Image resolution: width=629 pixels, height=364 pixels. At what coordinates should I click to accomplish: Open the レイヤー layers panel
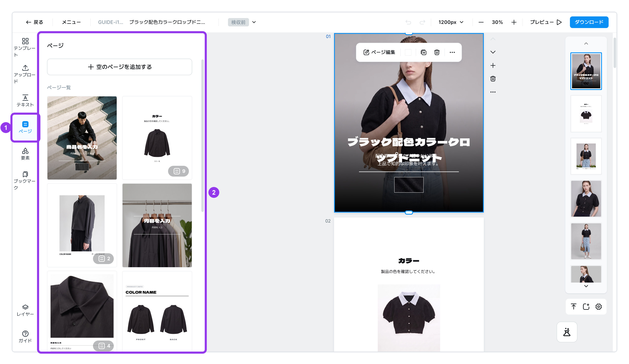coord(25,310)
